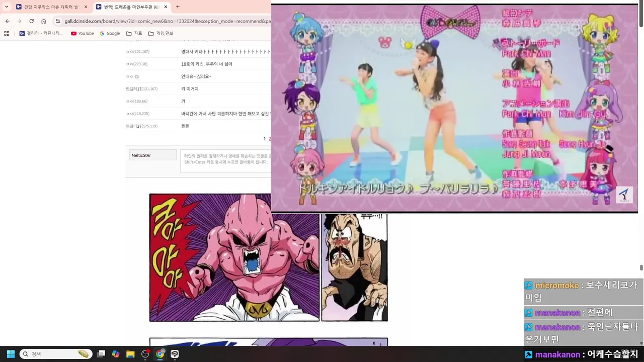The image size is (644, 362).
Task: Open the tab search dropdown arrow
Action: coord(7,7)
